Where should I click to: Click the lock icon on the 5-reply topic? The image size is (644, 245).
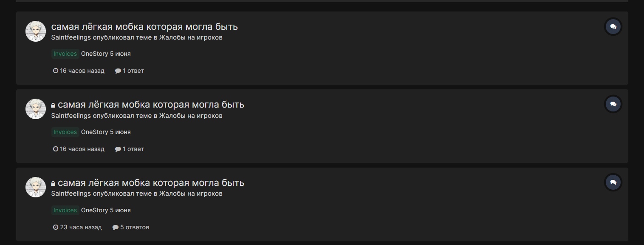[x=53, y=184]
